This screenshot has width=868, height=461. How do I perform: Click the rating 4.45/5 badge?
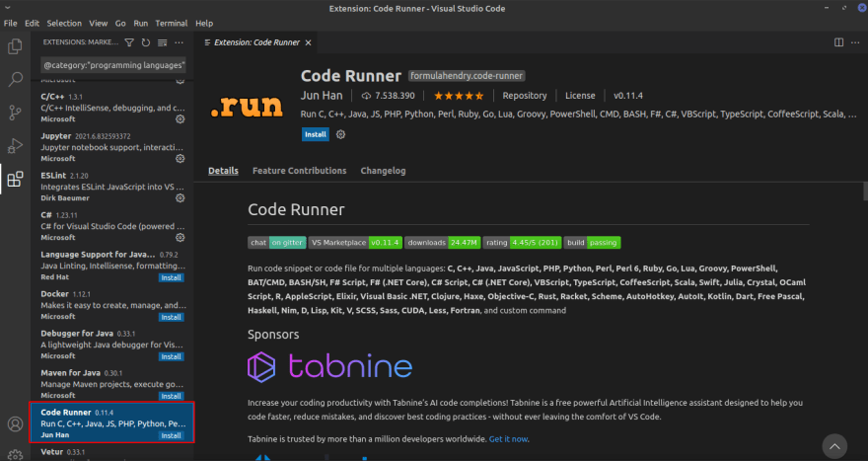coord(522,243)
